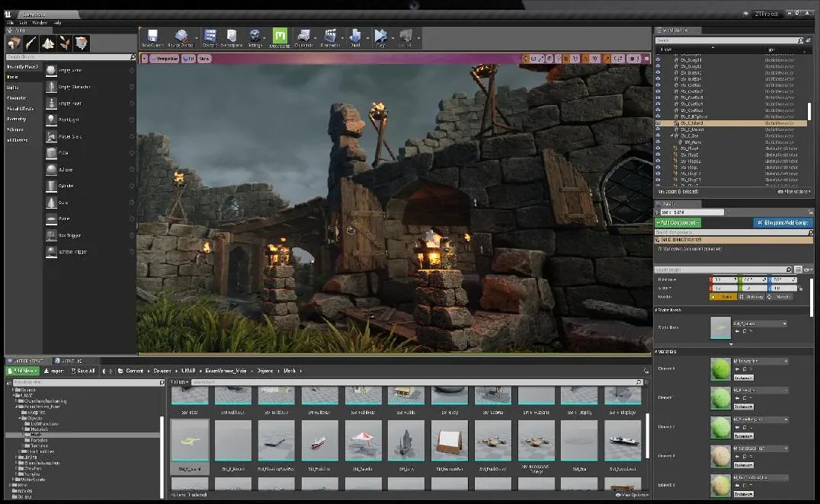Image resolution: width=820 pixels, height=504 pixels.
Task: Switch to Foliage mode icon
Action: click(65, 43)
